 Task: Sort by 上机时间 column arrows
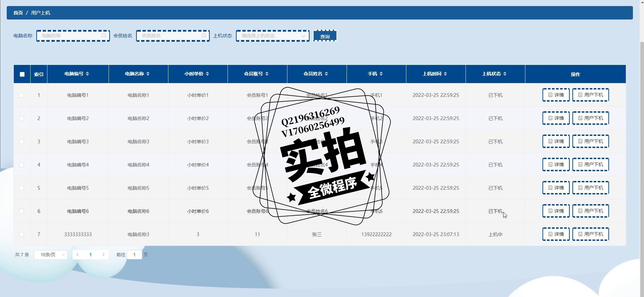445,74
